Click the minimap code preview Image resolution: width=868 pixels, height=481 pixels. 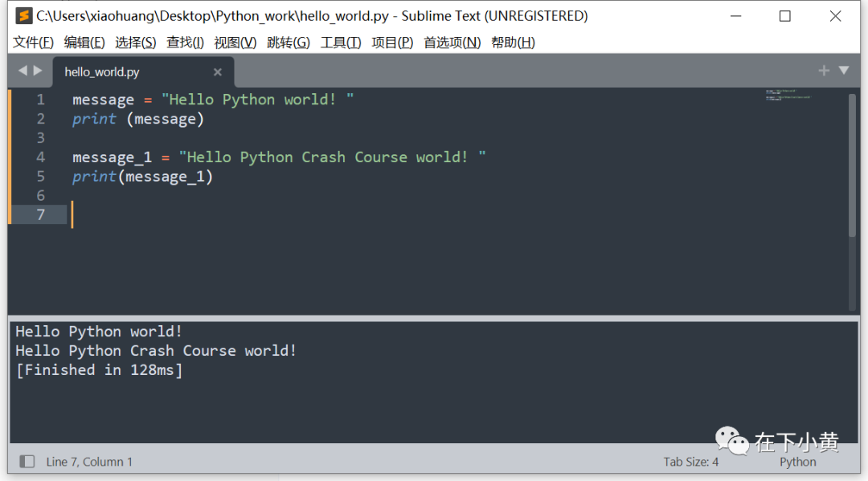pyautogui.click(x=788, y=95)
